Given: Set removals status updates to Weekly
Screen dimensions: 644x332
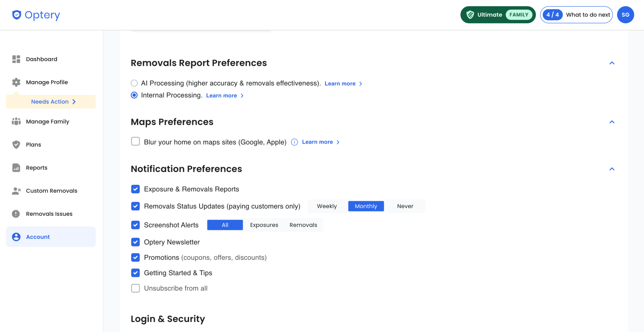Looking at the screenshot, I should tap(327, 206).
